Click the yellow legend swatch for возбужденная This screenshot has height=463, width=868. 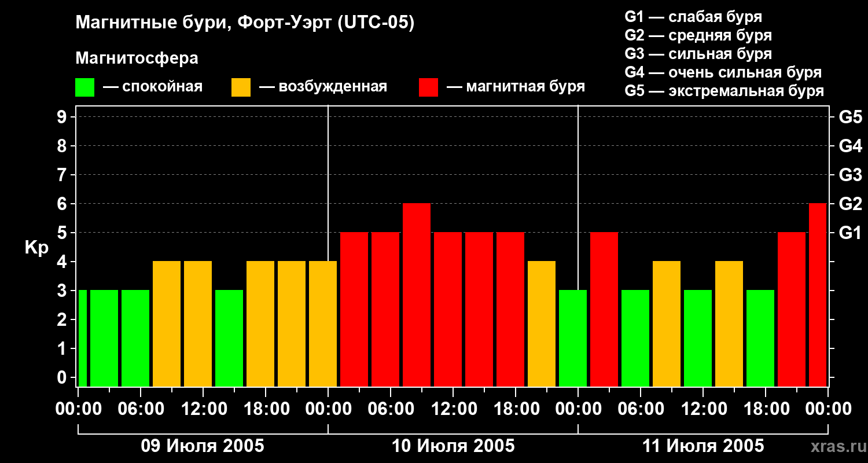coord(241,87)
